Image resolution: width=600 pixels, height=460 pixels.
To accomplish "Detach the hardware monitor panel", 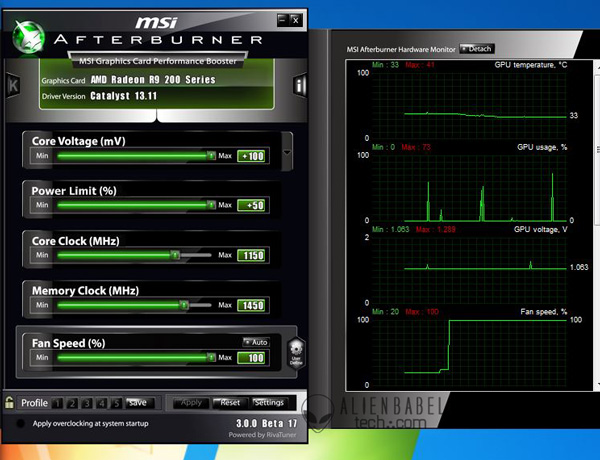I will [477, 49].
